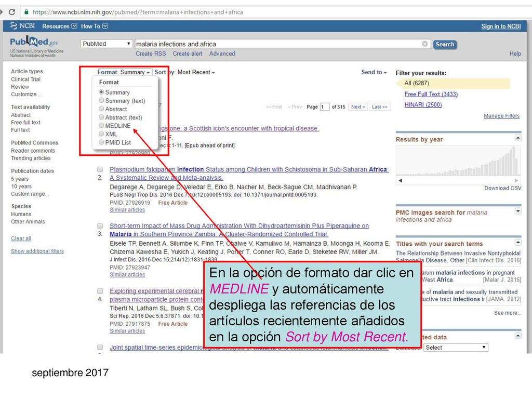This screenshot has width=532, height=399.
Task: Click the page number input field
Action: click(x=324, y=107)
